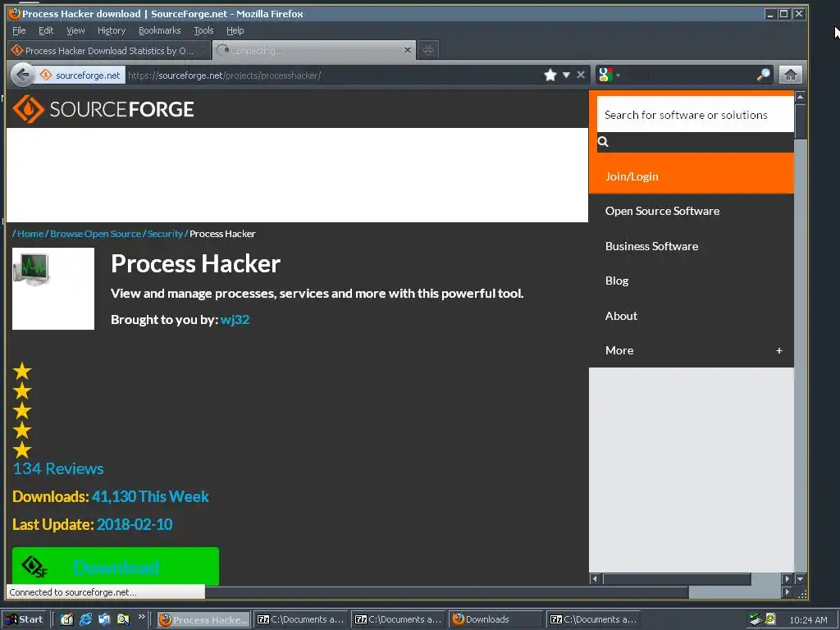Open the Tools menu
840x630 pixels.
203,30
